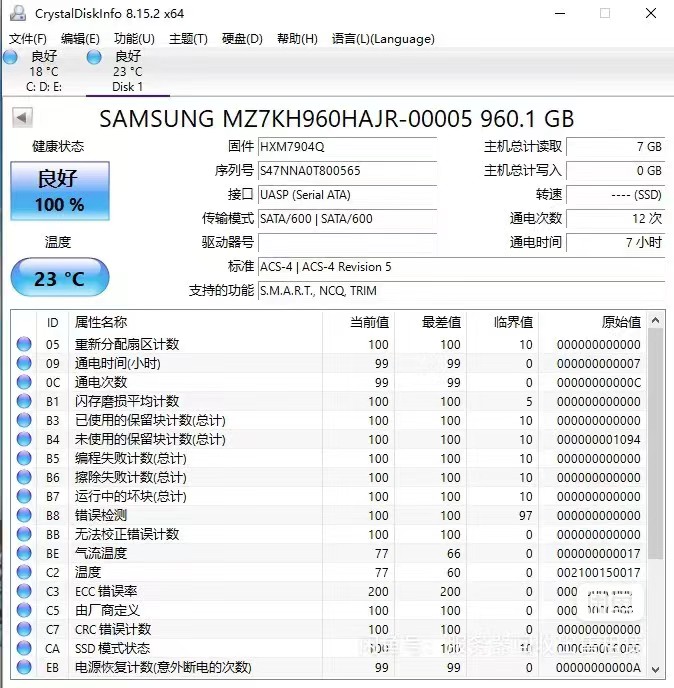674x688 pixels.
Task: Click status icon for attribute 09
Action: tap(24, 363)
